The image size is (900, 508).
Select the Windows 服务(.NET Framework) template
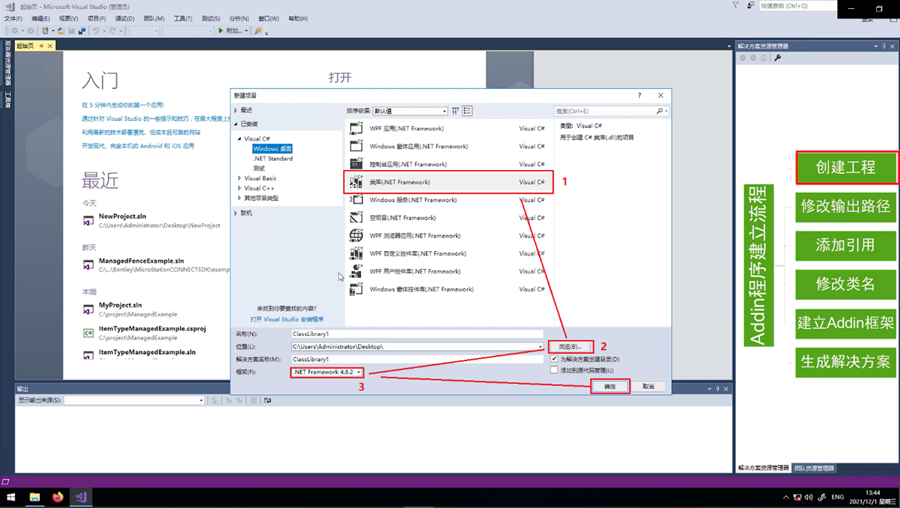point(449,200)
